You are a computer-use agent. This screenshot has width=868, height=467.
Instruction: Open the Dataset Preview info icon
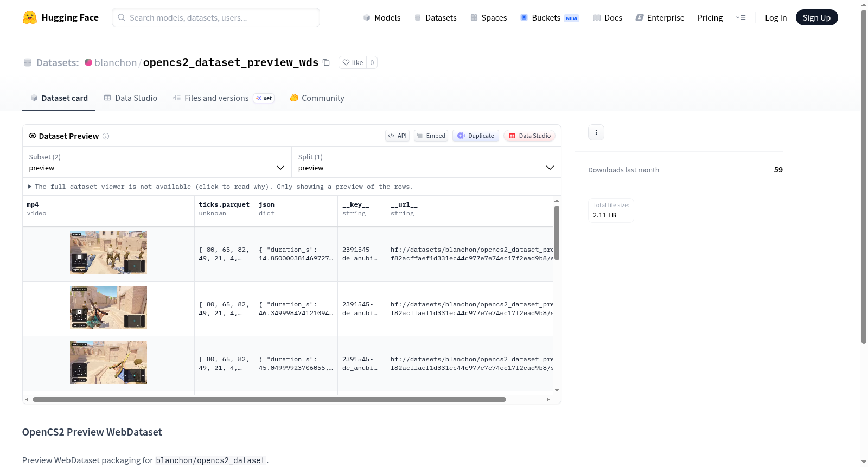pos(106,136)
